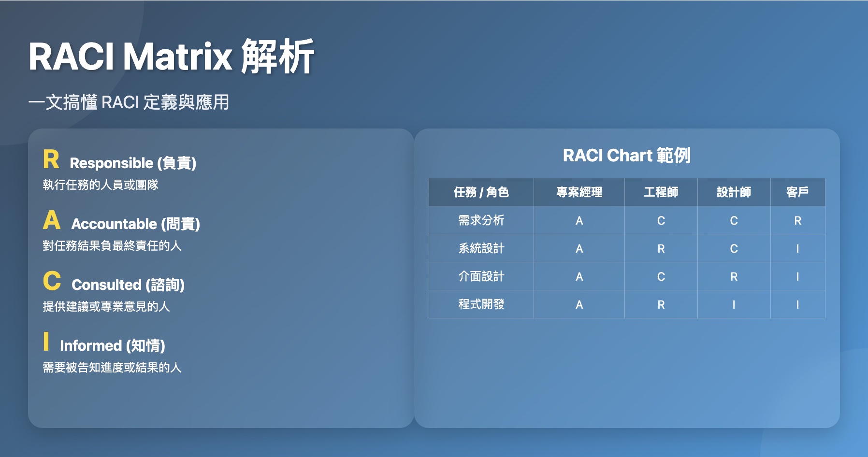Click the 系統設計 row label
The width and height of the screenshot is (868, 457).
click(481, 248)
